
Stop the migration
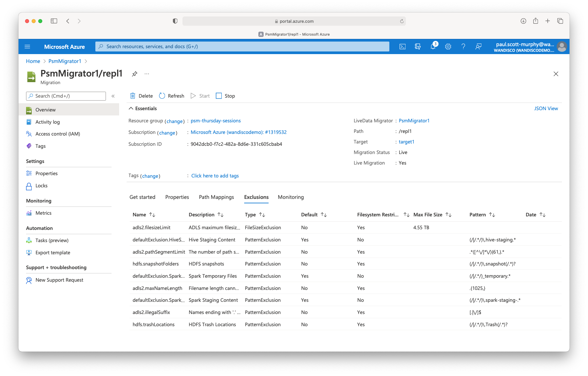[x=225, y=96]
